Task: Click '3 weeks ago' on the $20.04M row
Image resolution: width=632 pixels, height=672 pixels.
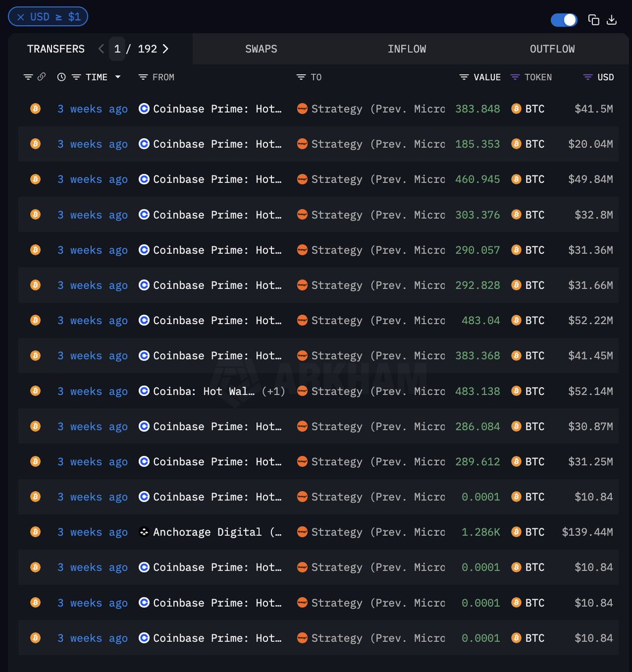Action: [x=92, y=144]
